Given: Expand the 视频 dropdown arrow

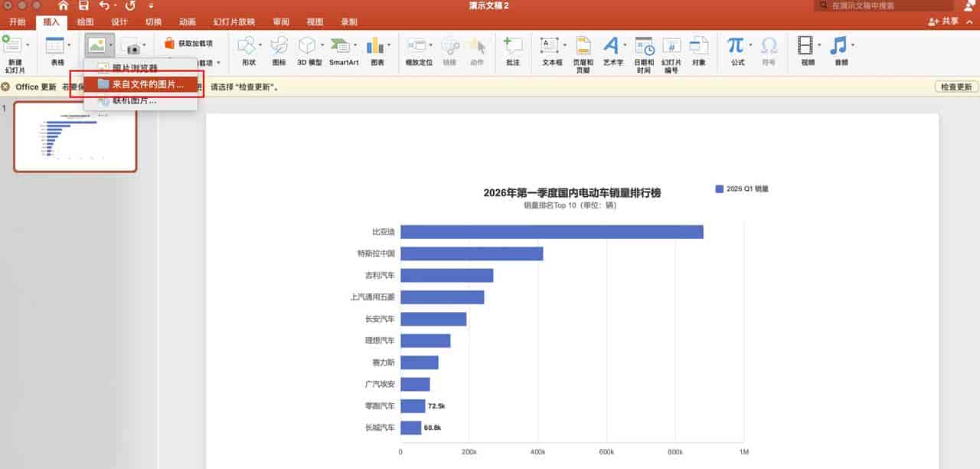Looking at the screenshot, I should (x=819, y=45).
